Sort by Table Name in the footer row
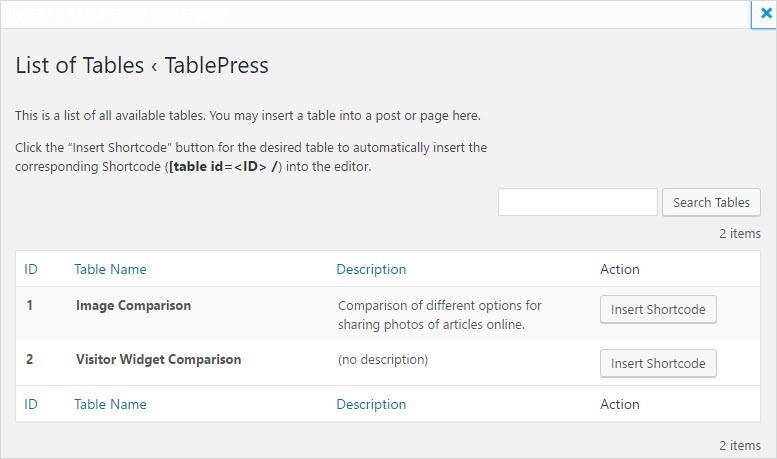The width and height of the screenshot is (777, 459). 110,404
